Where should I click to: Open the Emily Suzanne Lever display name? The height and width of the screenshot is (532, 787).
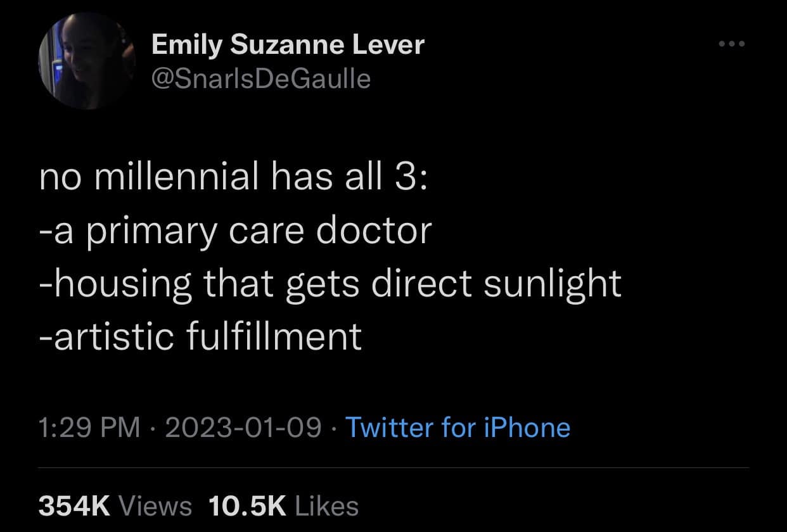(288, 45)
